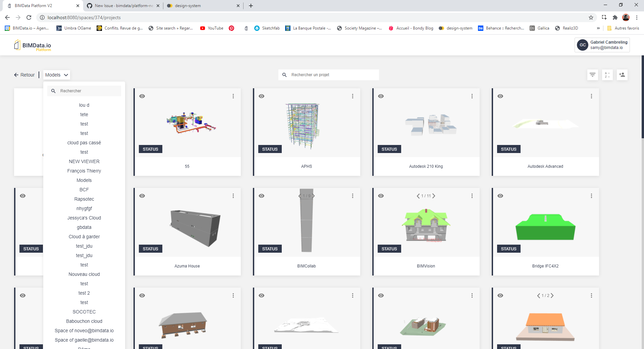The image size is (644, 349).
Task: Advance to next model on BIMVision card
Action: pyautogui.click(x=434, y=196)
